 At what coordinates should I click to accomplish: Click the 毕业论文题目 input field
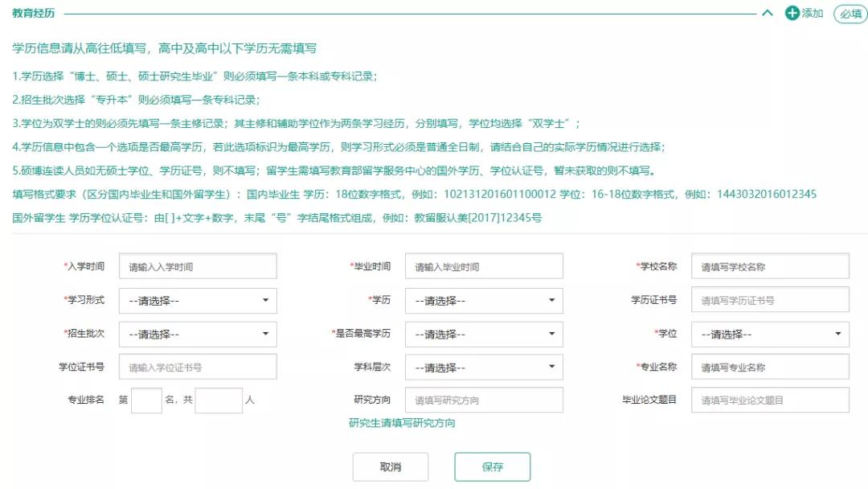point(770,399)
